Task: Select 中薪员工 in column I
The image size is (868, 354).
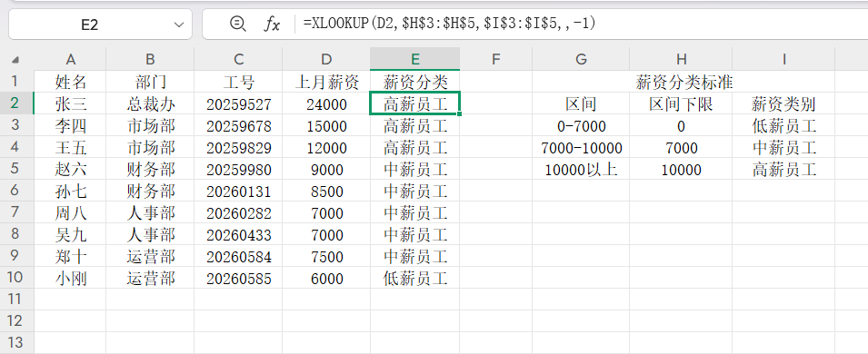Action: click(x=783, y=147)
